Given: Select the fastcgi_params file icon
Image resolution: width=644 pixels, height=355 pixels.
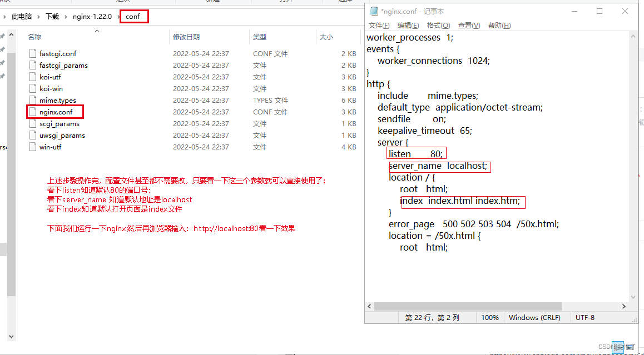Looking at the screenshot, I should 33,65.
